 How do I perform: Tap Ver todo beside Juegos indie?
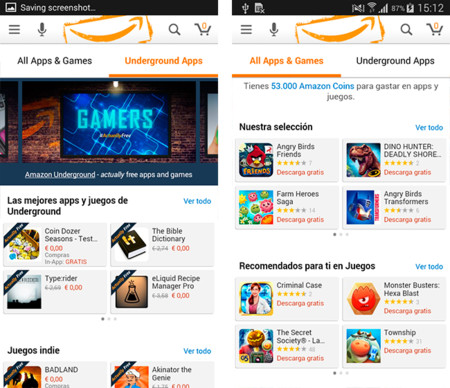pos(197,351)
